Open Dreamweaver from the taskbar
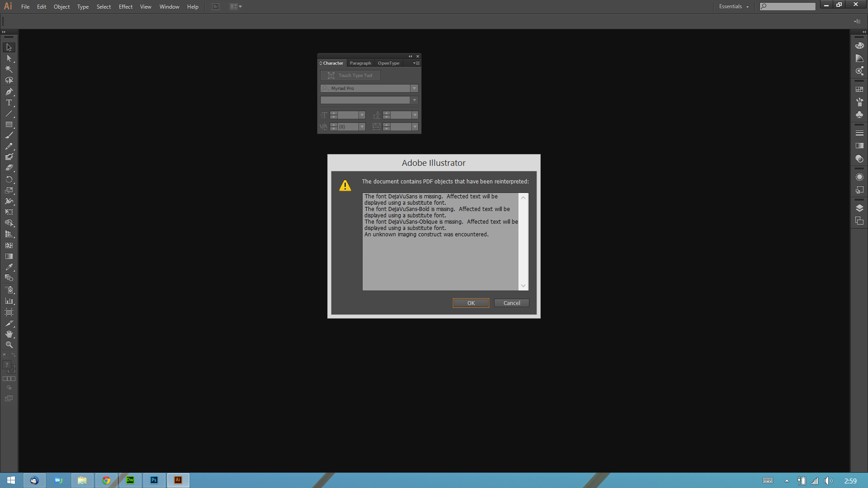 coord(130,480)
